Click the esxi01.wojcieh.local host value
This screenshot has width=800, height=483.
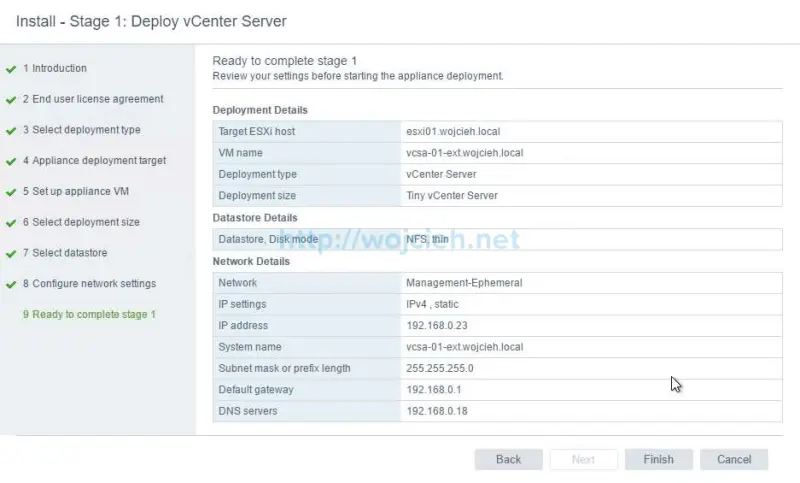[453, 132]
